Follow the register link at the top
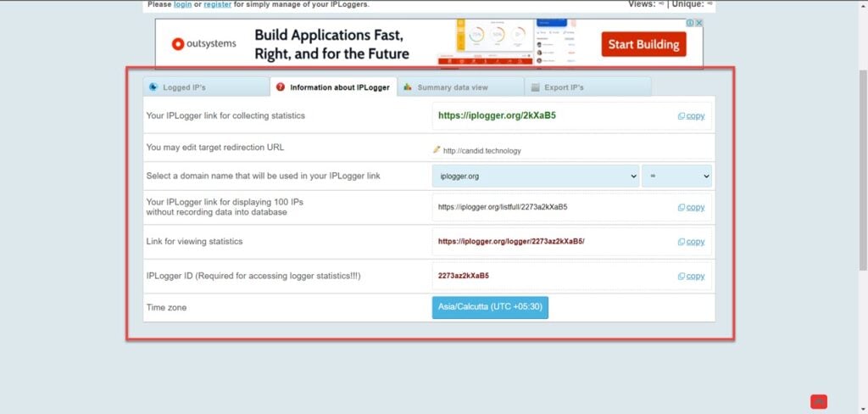This screenshot has height=414, width=868. 218,4
